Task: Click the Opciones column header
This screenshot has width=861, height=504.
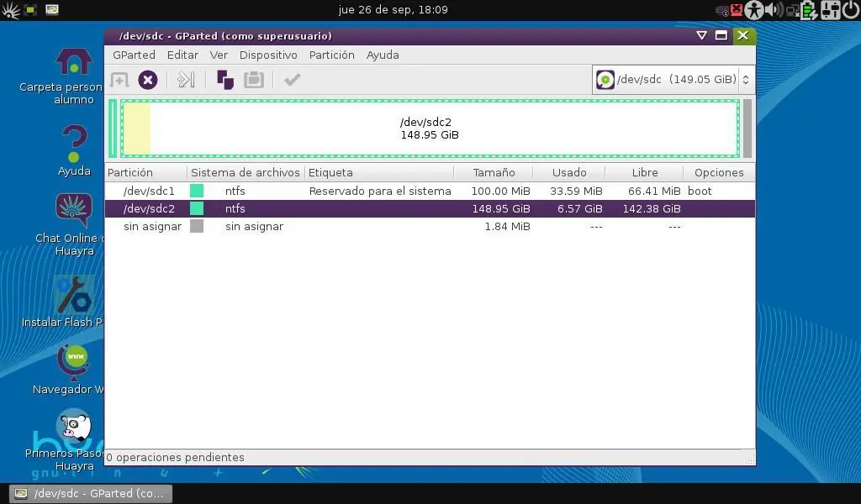Action: [x=719, y=173]
